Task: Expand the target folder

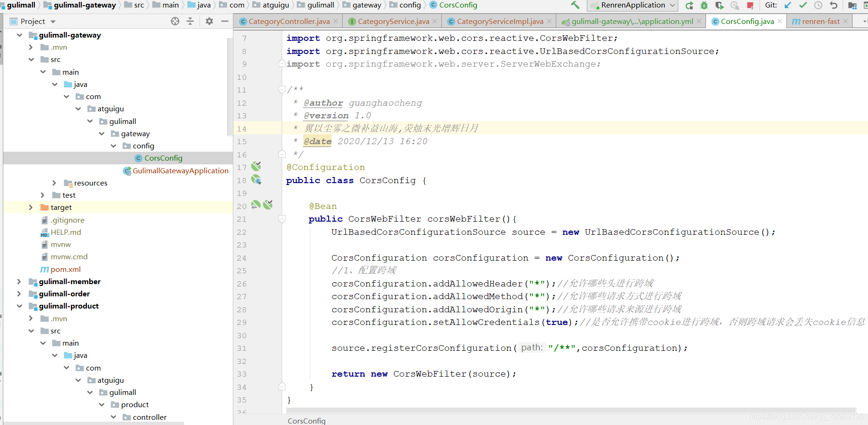Action: click(31, 207)
